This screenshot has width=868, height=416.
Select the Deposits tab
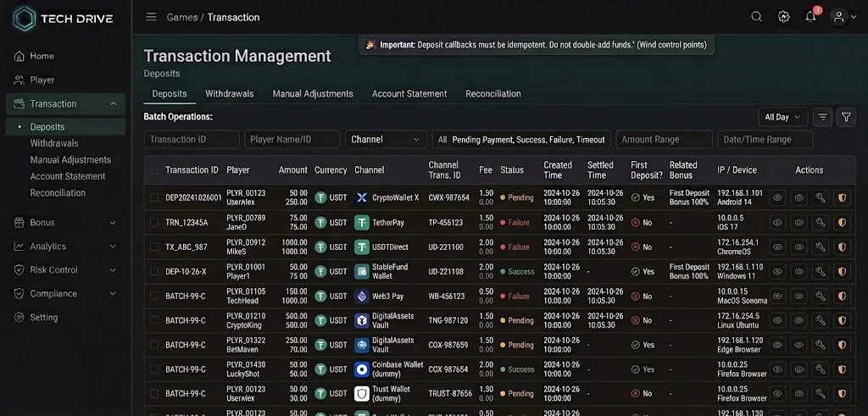point(170,93)
